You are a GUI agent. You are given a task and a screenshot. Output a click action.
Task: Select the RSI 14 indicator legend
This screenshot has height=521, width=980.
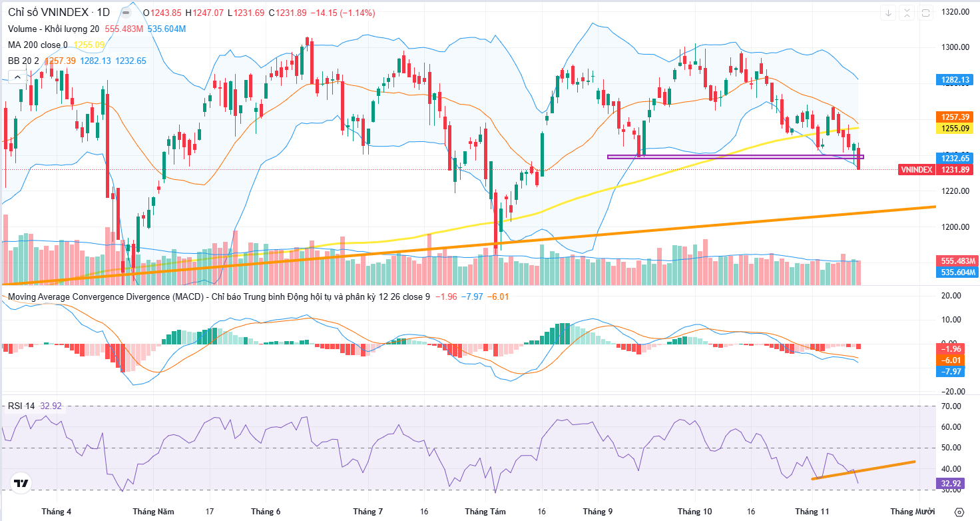click(x=21, y=405)
